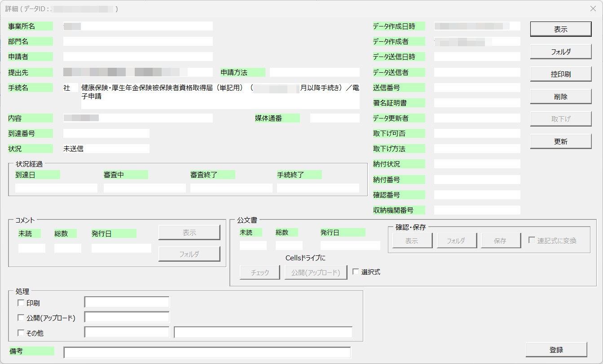The width and height of the screenshot is (603, 364).
Task: Toggle the 連記式に変換 checkbox
Action: coord(532,241)
